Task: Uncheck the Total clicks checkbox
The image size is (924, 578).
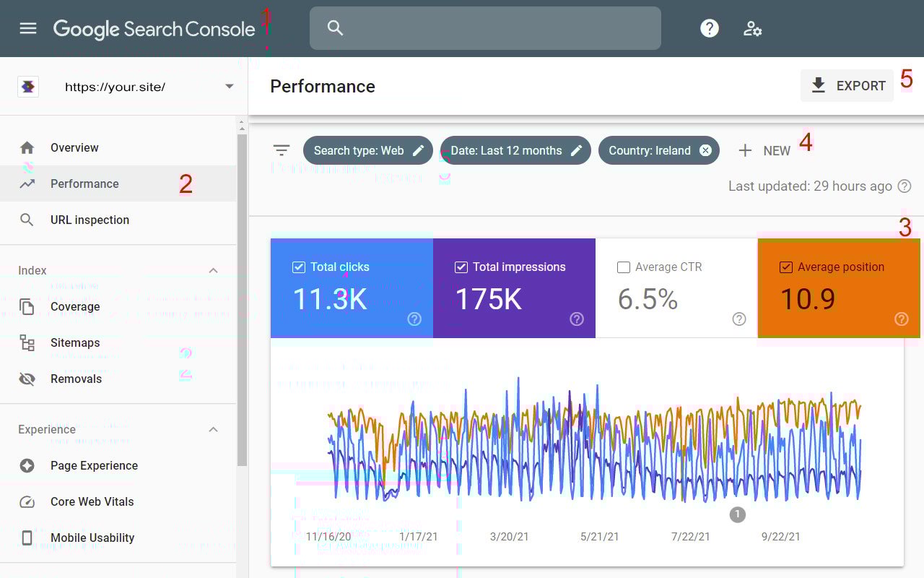Action: 298,267
